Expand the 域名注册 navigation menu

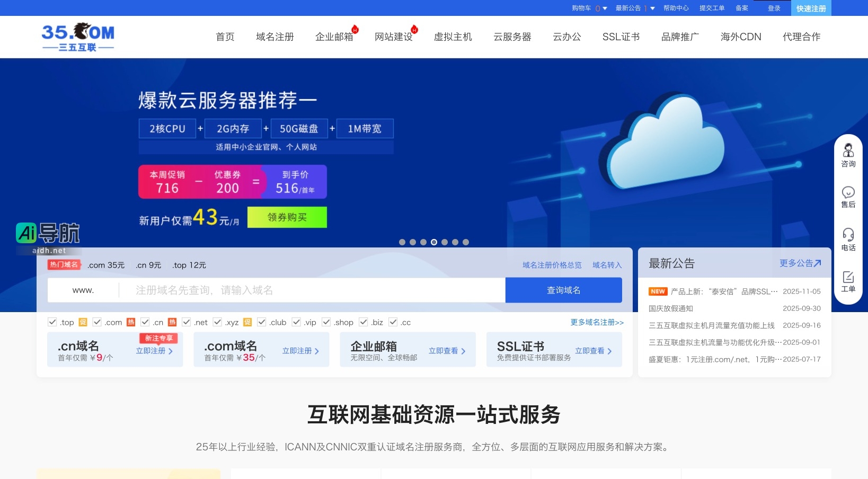pos(274,37)
